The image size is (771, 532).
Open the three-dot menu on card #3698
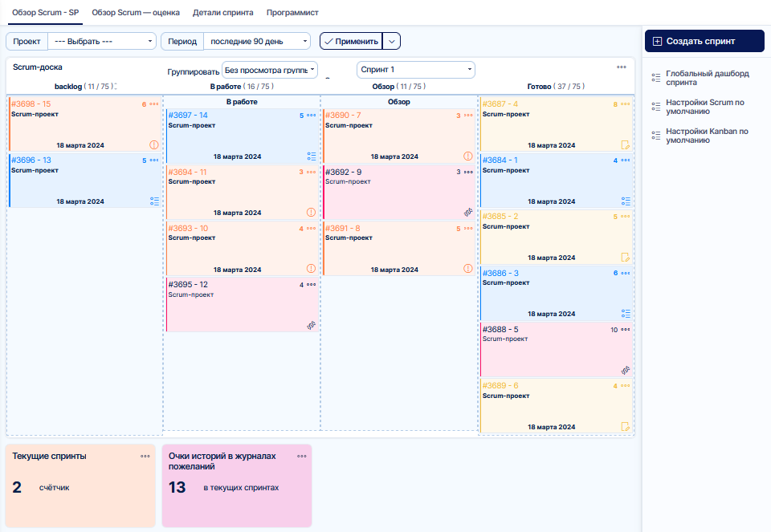click(154, 104)
